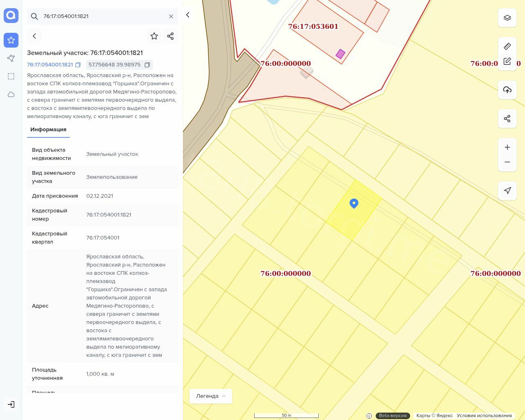Go back to search results
Screen dimensions: 525x420
34,36
